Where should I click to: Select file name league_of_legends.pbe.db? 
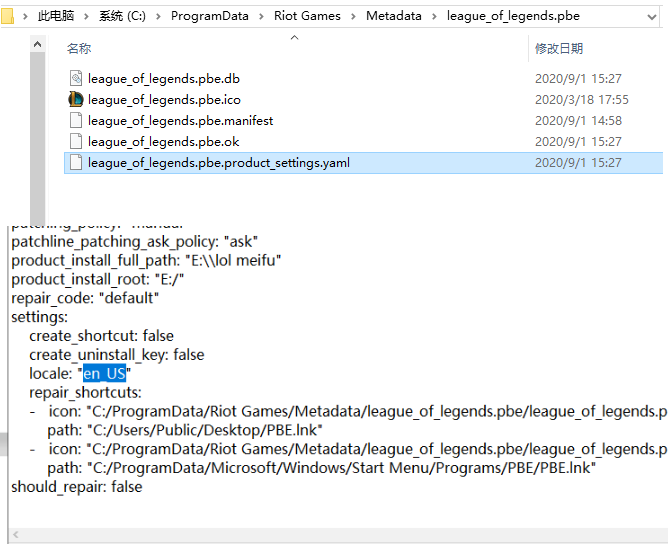(x=164, y=79)
